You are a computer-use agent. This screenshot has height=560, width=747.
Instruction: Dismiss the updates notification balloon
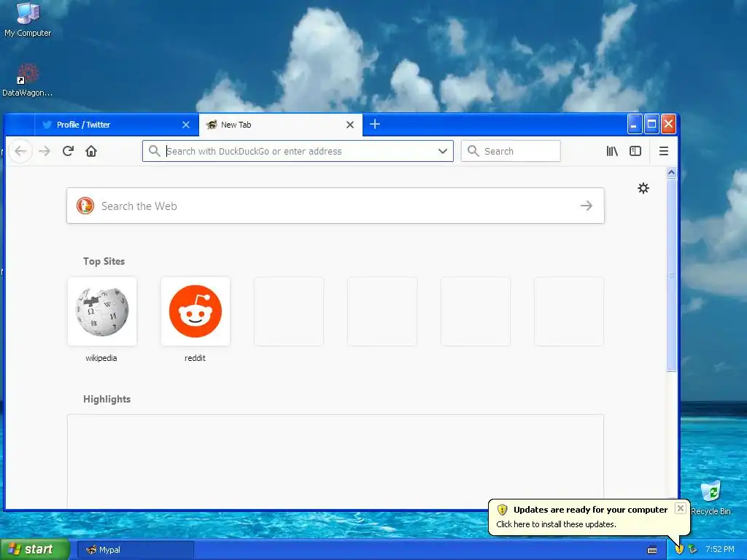(x=681, y=508)
